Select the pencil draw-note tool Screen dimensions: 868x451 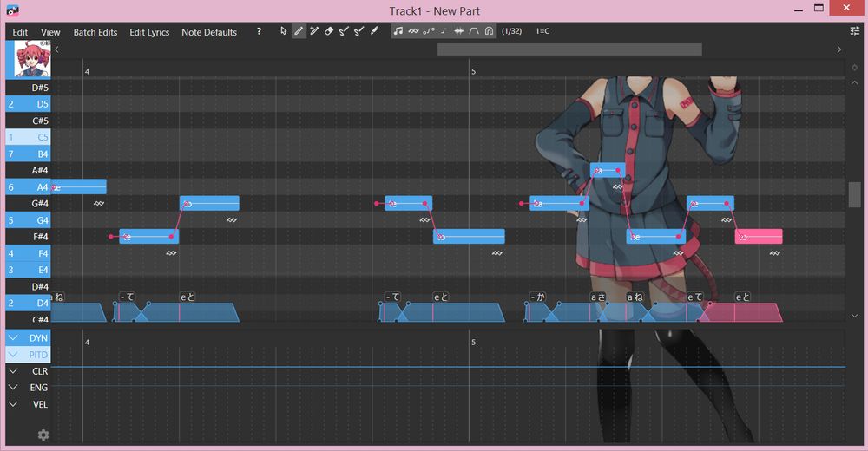tap(299, 31)
